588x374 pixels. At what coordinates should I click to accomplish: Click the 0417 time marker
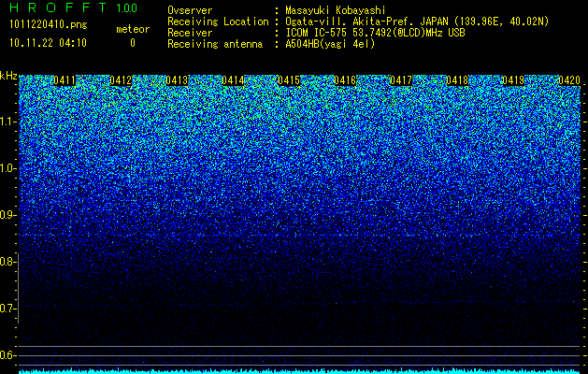point(401,80)
